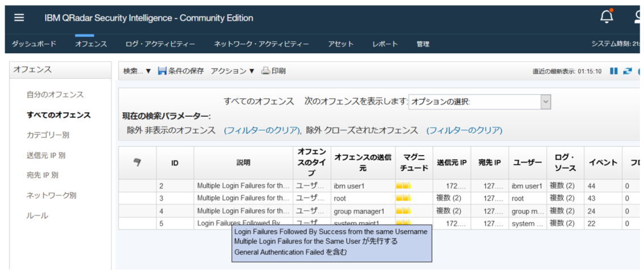Image resolution: width=644 pixels, height=273 pixels.
Task: Select 自分のオフェンス in sidebar
Action: click(56, 95)
